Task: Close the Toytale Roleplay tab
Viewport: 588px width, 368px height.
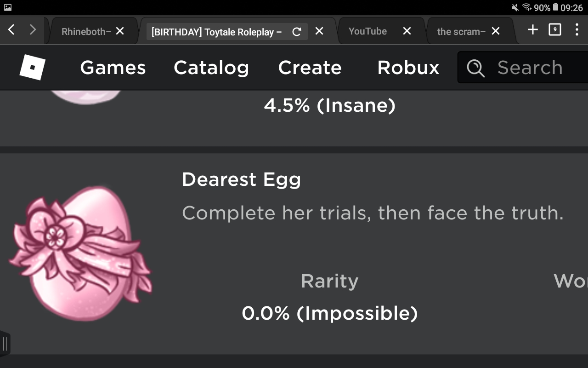Action: (319, 31)
